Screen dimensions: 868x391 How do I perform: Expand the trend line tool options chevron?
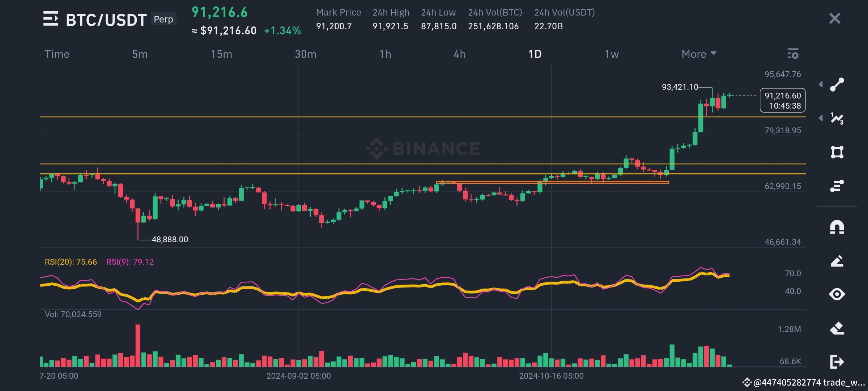pyautogui.click(x=821, y=84)
